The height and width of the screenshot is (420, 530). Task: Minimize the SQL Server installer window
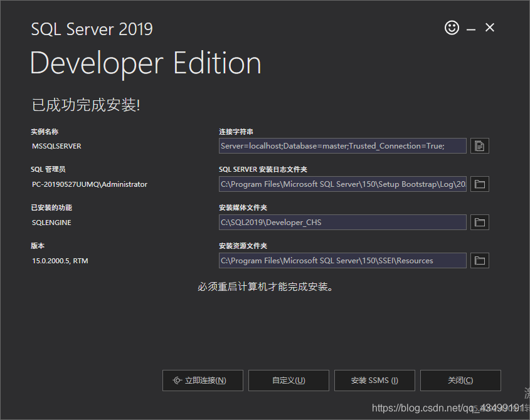click(x=471, y=29)
